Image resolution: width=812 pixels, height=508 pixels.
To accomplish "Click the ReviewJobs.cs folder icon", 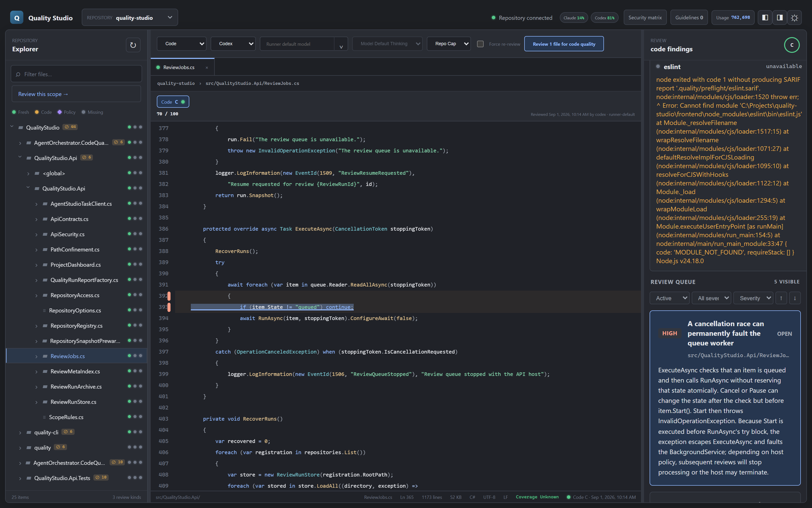I will (x=45, y=356).
